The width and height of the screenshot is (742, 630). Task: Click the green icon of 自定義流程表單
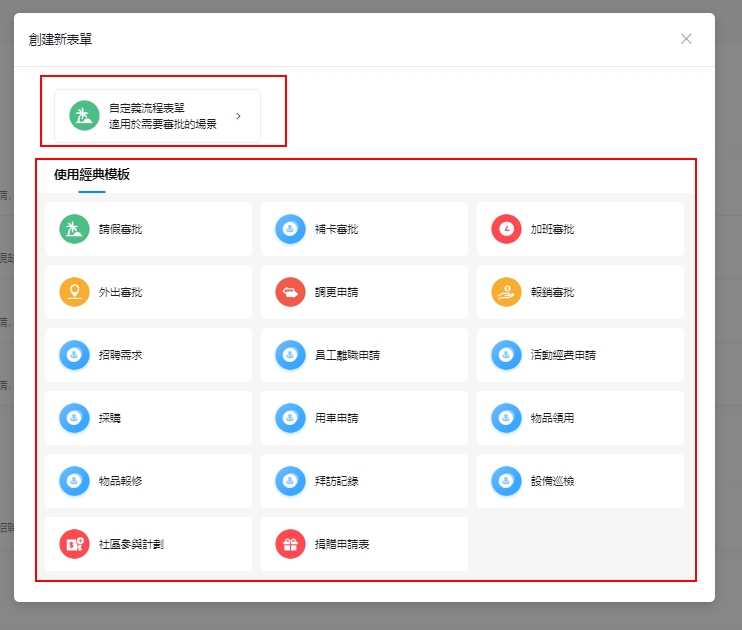click(x=84, y=116)
